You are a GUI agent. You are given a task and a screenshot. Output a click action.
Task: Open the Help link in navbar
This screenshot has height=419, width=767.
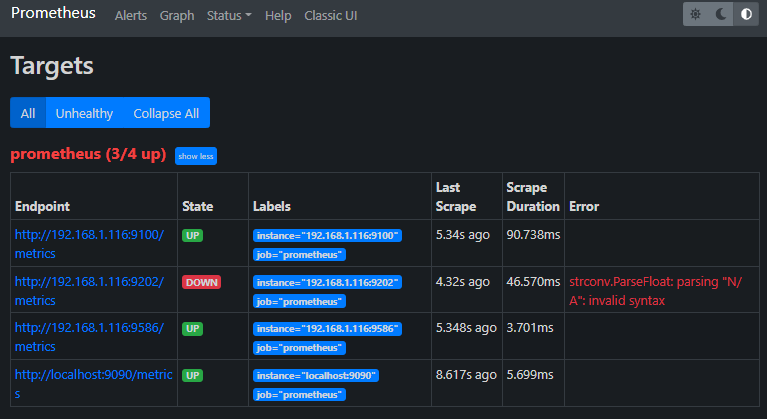coord(278,16)
